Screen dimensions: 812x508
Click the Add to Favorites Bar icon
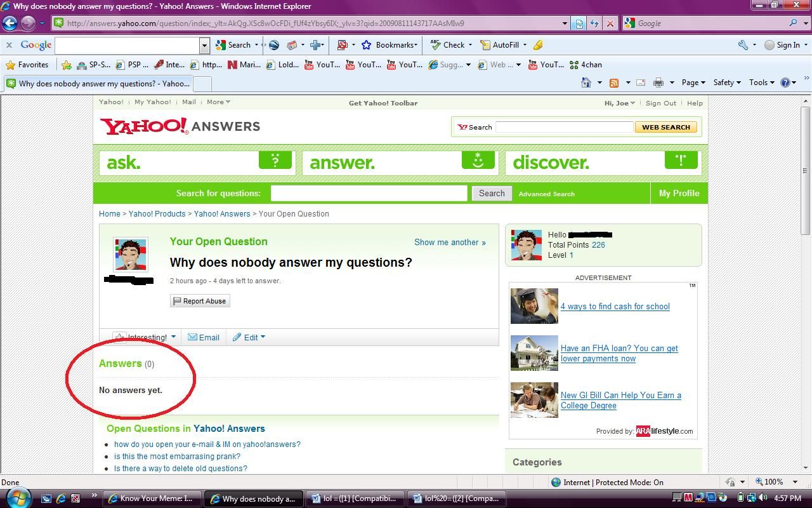click(67, 65)
